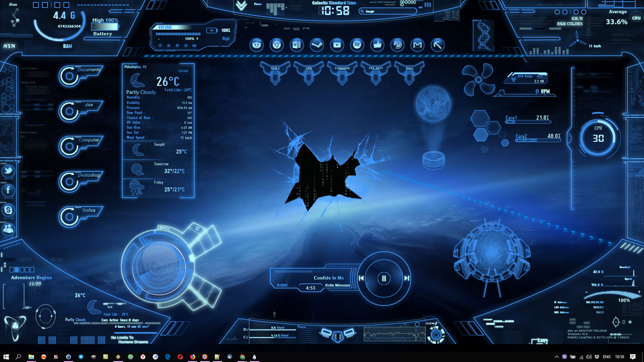
Task: Click the DNA helix icon
Action: [x=483, y=35]
